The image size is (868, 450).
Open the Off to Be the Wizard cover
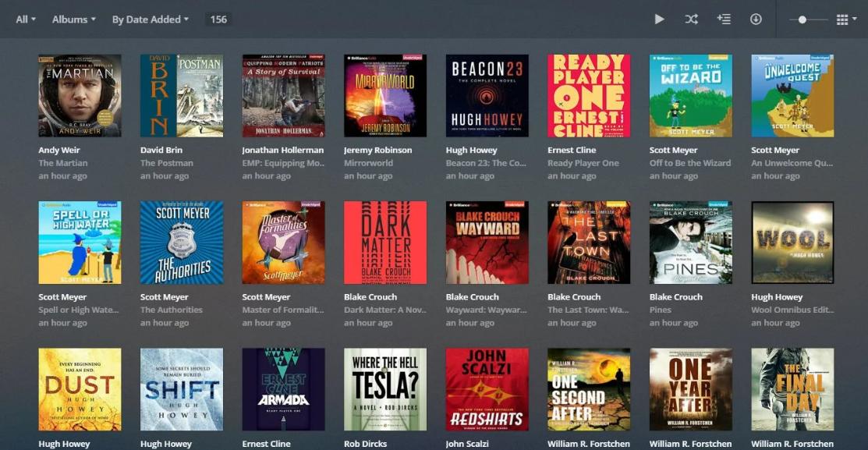pyautogui.click(x=691, y=96)
